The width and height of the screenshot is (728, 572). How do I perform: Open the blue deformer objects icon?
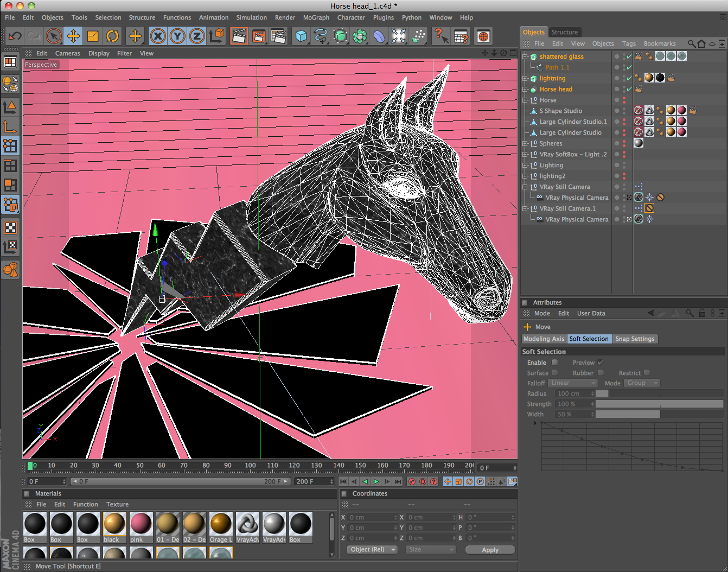(379, 36)
